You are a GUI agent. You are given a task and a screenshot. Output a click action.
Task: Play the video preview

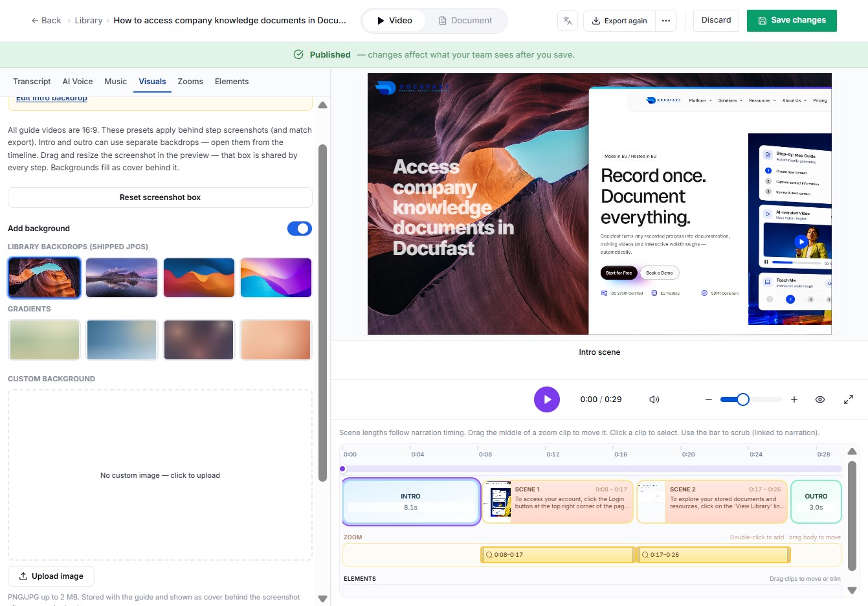(547, 399)
